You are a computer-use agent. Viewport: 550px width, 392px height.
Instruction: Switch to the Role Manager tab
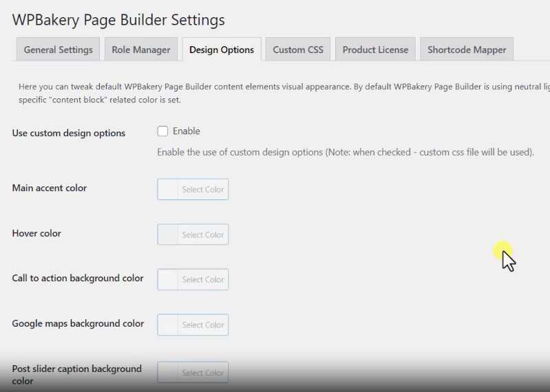[141, 50]
